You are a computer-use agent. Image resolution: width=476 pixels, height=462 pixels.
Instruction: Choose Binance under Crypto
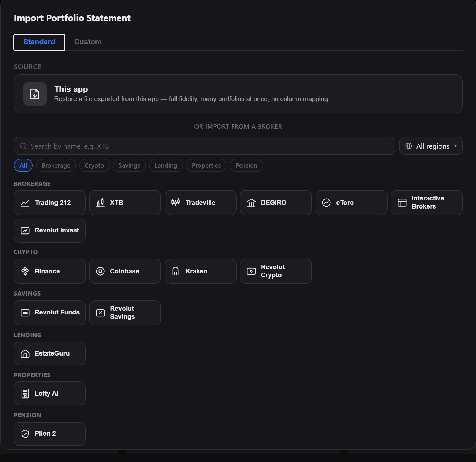click(x=50, y=271)
